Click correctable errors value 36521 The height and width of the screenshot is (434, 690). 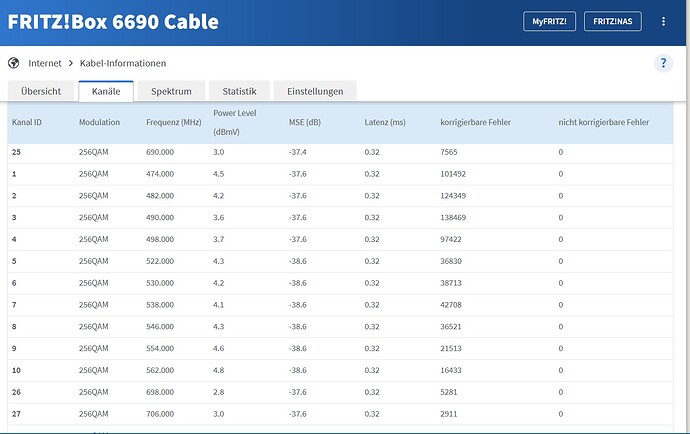point(451,327)
